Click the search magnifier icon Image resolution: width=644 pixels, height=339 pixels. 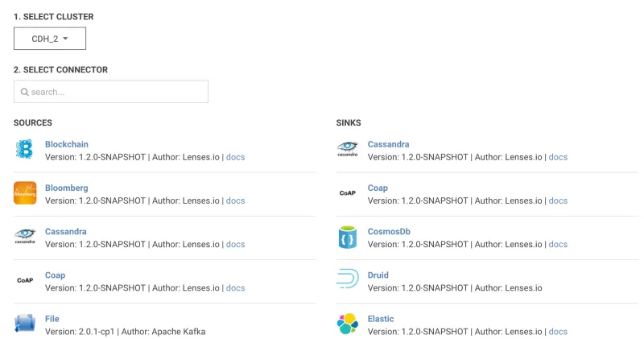pos(25,92)
